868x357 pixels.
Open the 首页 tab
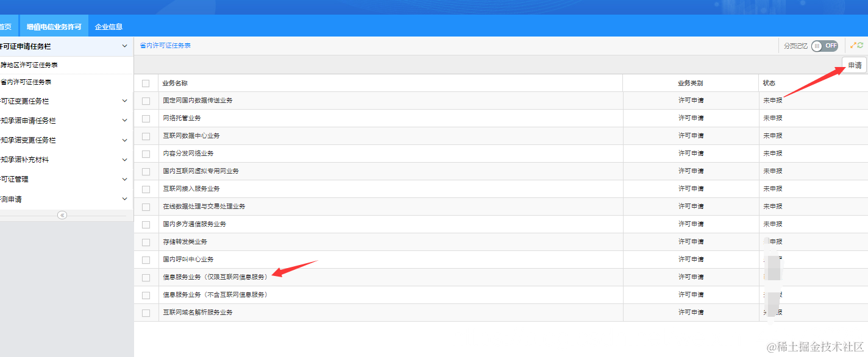(x=8, y=26)
